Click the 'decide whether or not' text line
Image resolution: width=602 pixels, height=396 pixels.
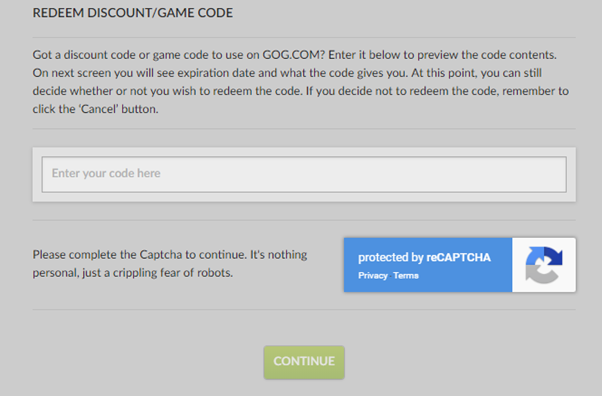coord(301,91)
